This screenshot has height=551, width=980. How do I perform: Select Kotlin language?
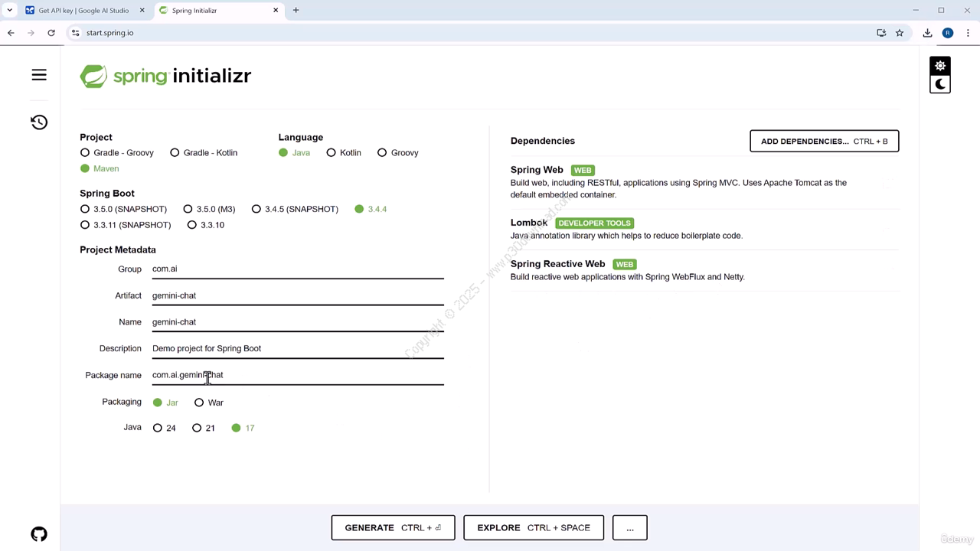click(x=344, y=153)
